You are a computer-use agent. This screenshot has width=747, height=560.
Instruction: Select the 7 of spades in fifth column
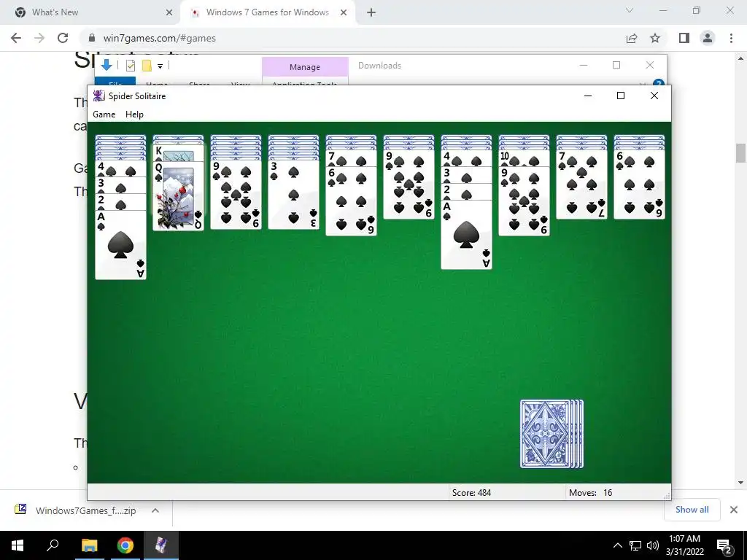351,158
